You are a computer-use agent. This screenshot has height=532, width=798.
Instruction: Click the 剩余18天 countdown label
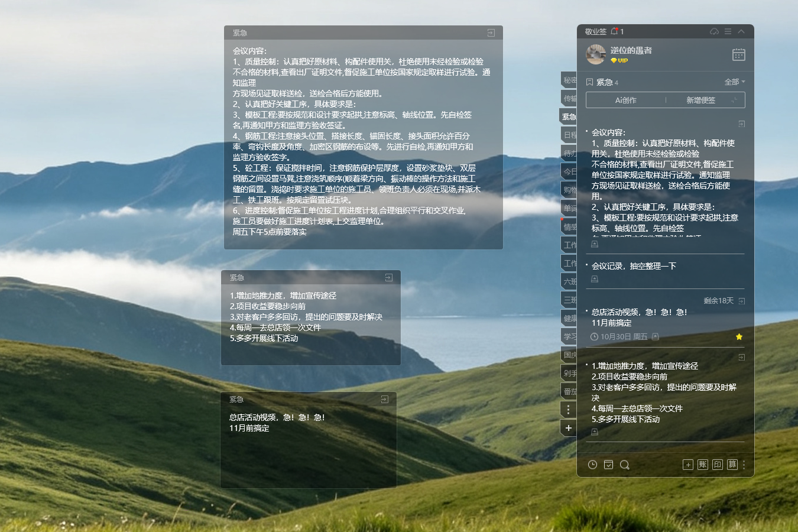(718, 301)
